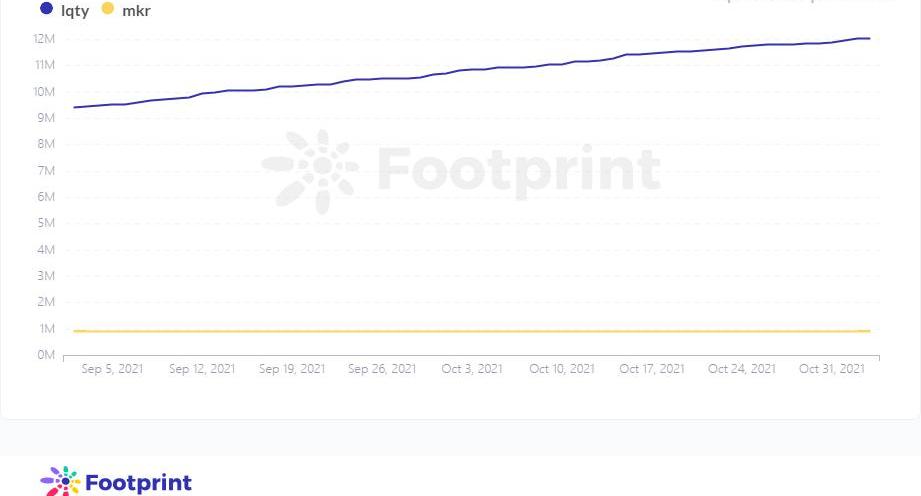Select the Sep 12, 2021 axis label

point(202,369)
